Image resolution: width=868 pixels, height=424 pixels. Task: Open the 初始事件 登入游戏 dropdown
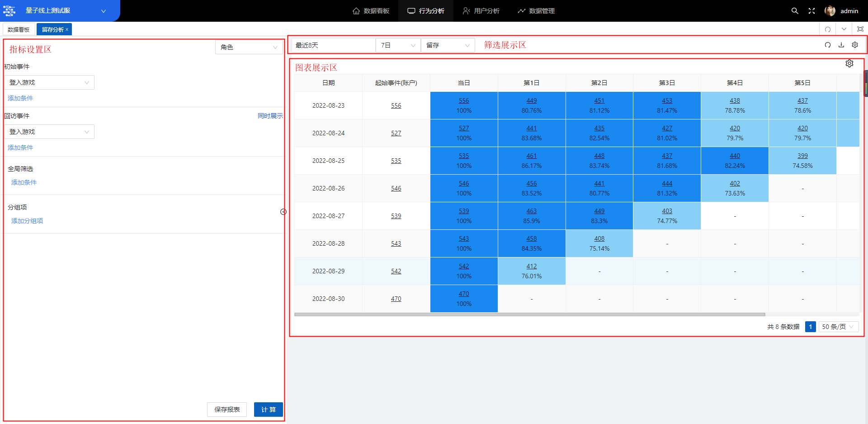[x=49, y=82]
